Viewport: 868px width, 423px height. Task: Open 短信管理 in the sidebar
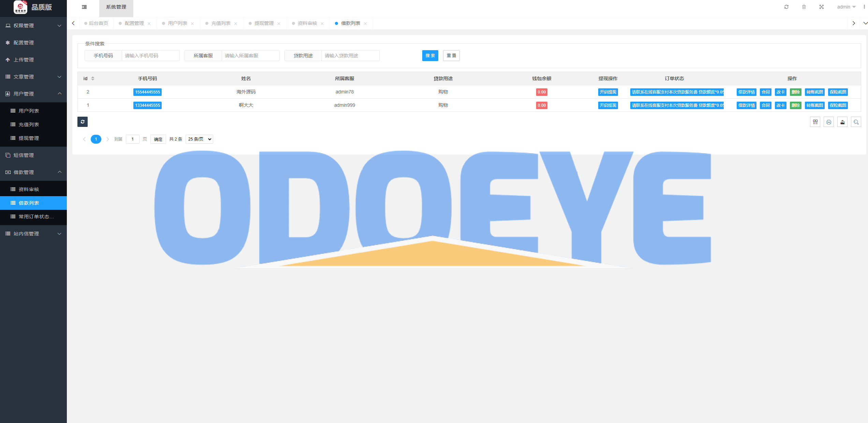coord(33,155)
